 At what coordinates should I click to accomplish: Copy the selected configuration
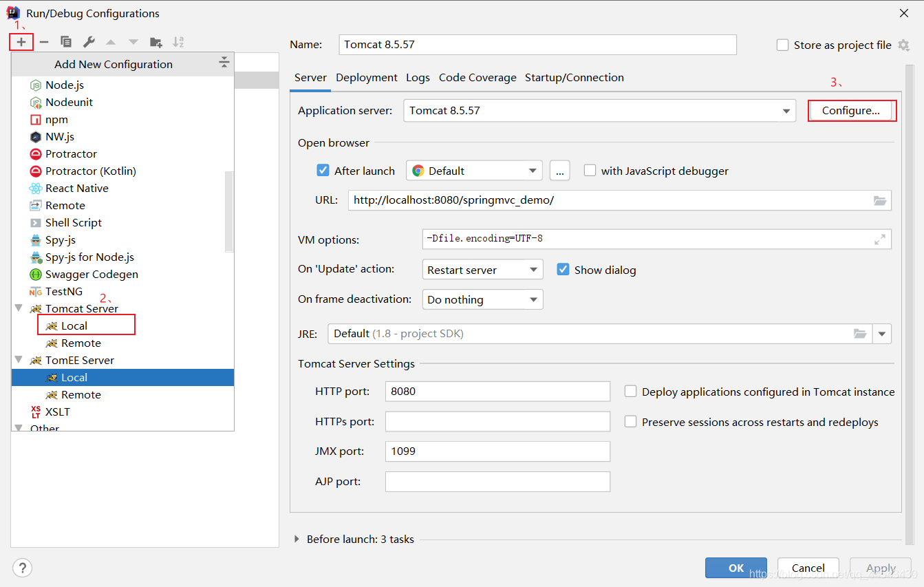[66, 42]
